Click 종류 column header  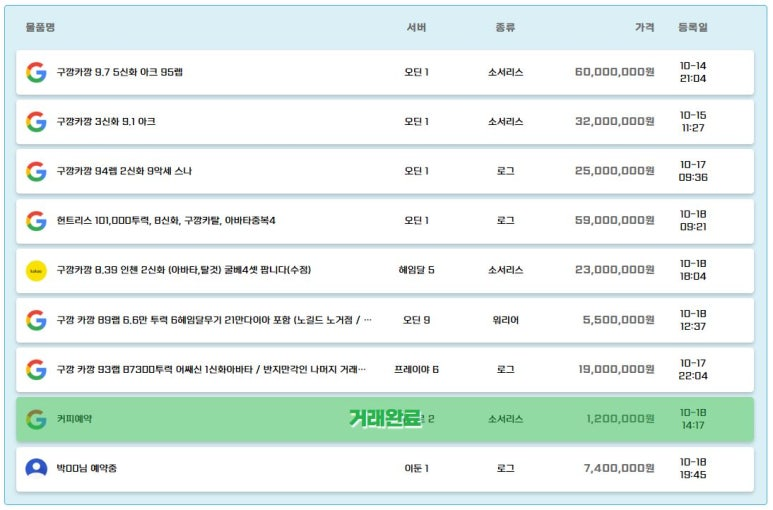[505, 27]
